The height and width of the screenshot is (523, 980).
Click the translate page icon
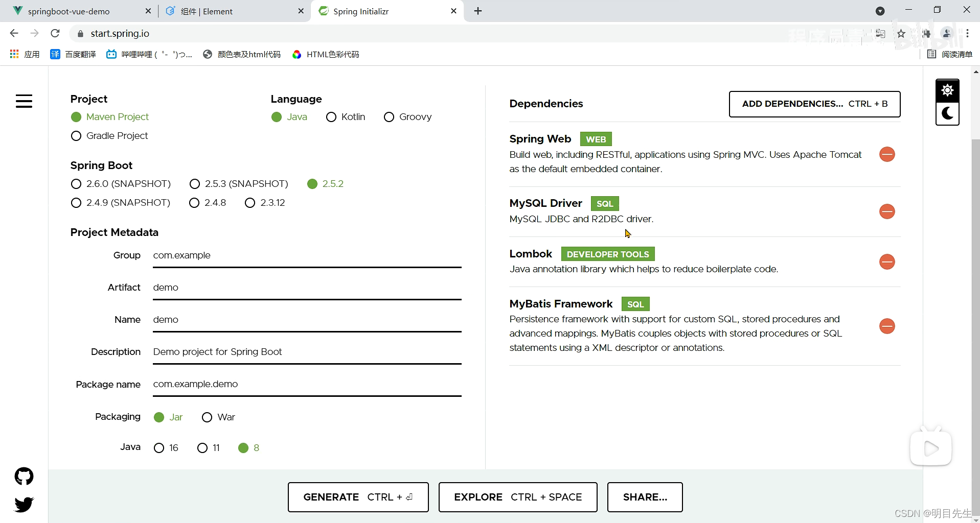tap(880, 34)
